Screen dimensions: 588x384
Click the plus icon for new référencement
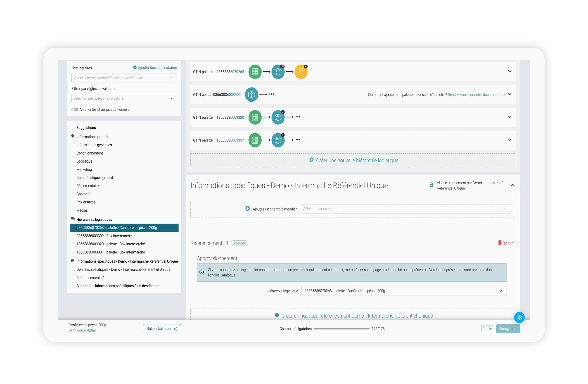[x=277, y=315]
